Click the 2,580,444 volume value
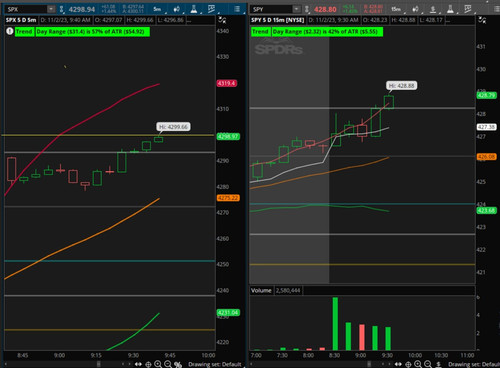This screenshot has height=368, width=500. (288, 290)
